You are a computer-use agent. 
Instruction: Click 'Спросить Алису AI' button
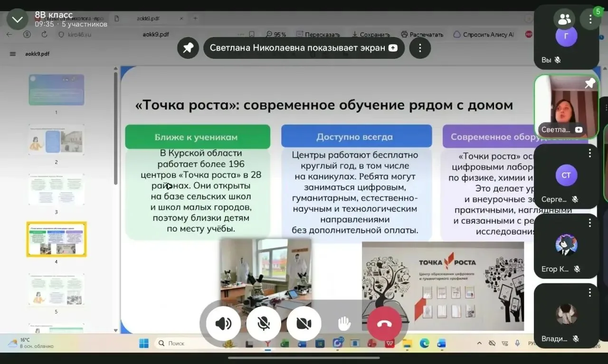pyautogui.click(x=484, y=35)
